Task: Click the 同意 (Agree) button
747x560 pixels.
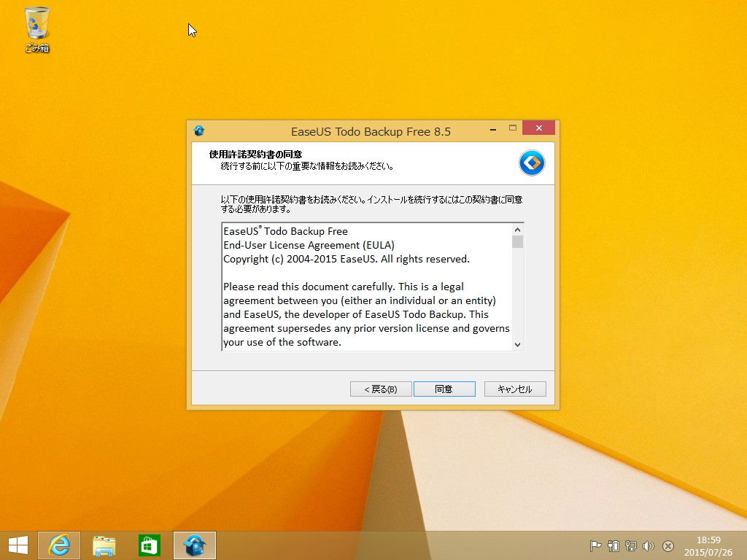Action: [444, 389]
